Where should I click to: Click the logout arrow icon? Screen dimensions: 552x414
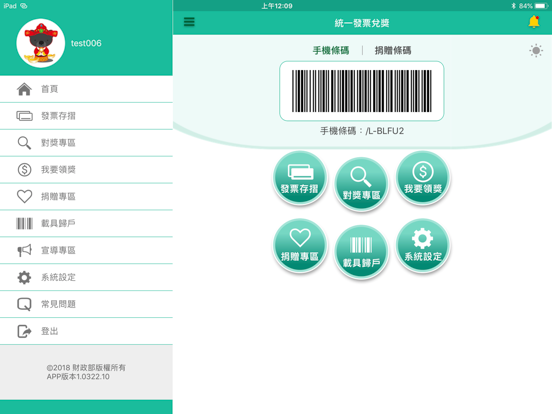(x=24, y=331)
